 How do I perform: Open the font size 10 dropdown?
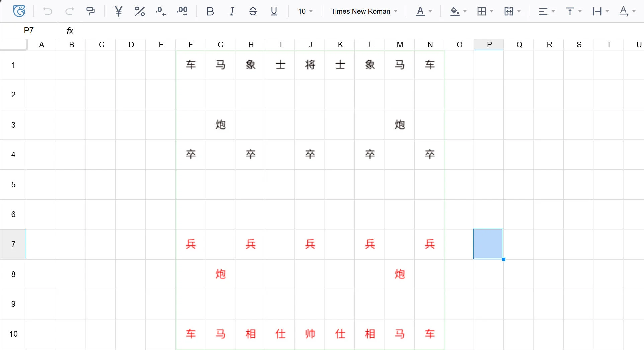coord(305,11)
